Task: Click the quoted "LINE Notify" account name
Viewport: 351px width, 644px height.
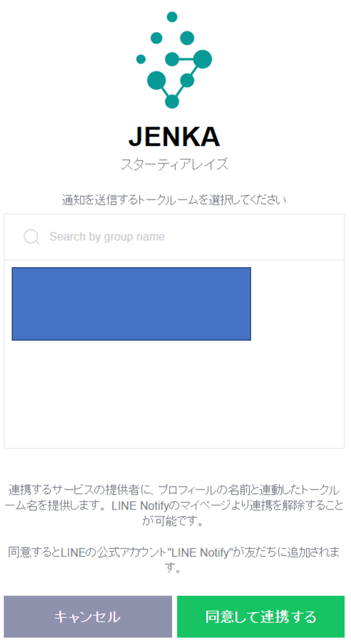Action: click(200, 552)
